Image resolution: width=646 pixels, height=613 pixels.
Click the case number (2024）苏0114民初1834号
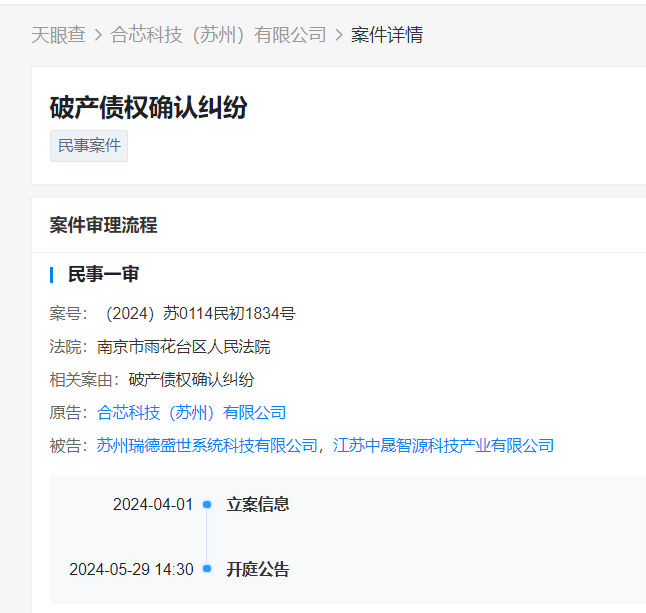(199, 314)
